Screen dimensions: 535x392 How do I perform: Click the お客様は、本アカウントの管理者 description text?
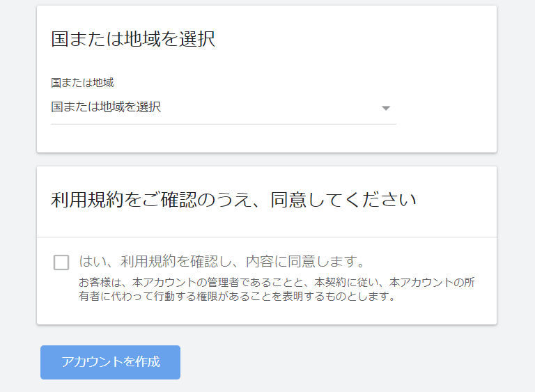pyautogui.click(x=277, y=290)
